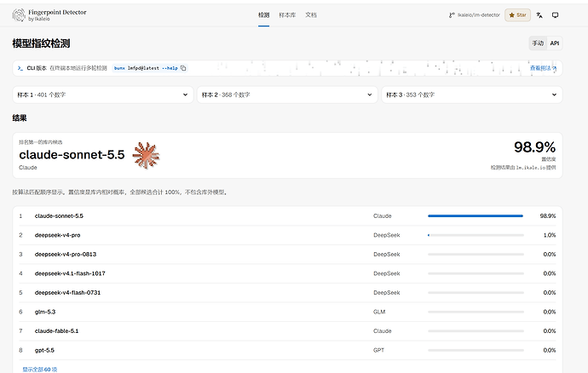Select the deepseek-v4-pro row name
The height and width of the screenshot is (373, 588).
[x=57, y=235]
